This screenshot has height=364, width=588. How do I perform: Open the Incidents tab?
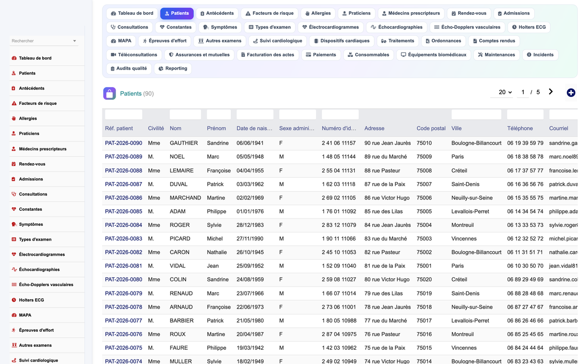[x=540, y=55]
